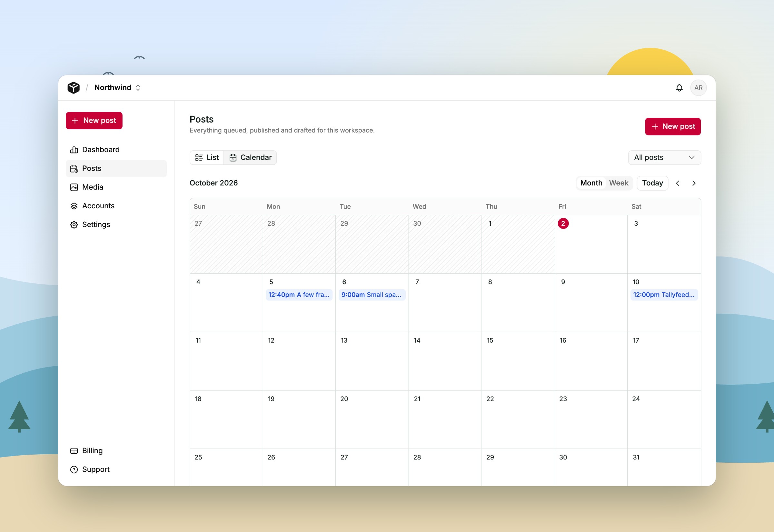
Task: Open the Media label in the sidebar
Action: [93, 187]
